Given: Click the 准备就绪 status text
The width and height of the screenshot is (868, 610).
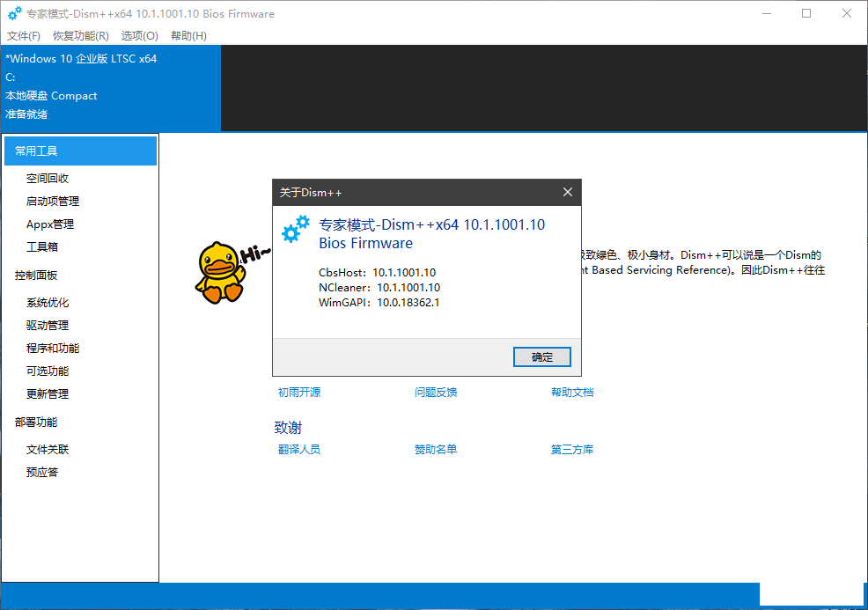Looking at the screenshot, I should click(26, 114).
